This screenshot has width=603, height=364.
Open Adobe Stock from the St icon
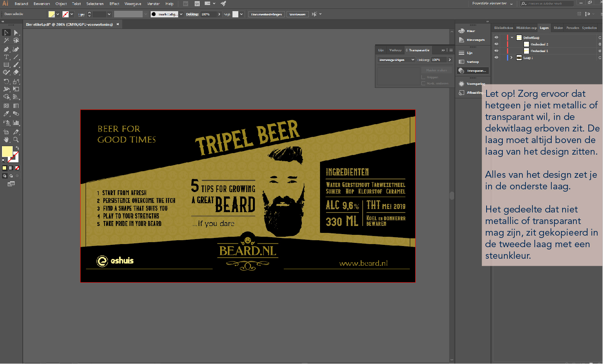point(197,3)
